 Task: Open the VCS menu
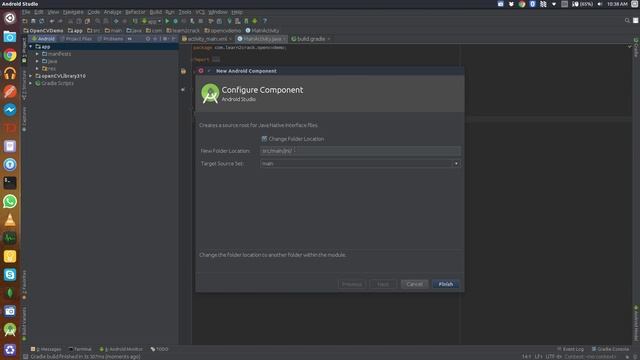tap(200, 12)
